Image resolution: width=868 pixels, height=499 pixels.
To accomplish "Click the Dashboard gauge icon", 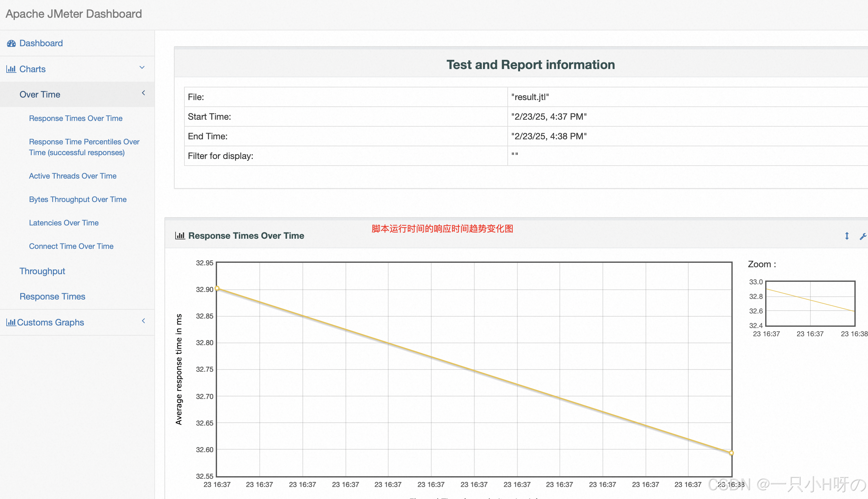I will pos(11,43).
